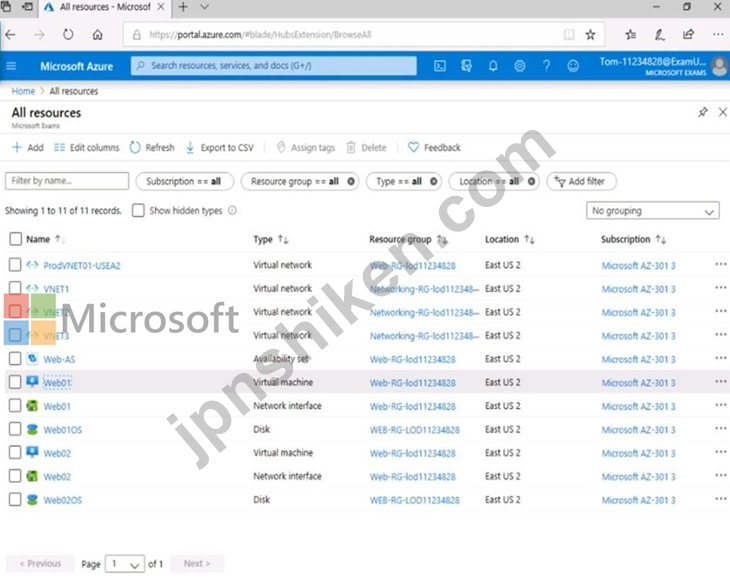
Task: Bookmark this page with star icon
Action: (x=590, y=34)
